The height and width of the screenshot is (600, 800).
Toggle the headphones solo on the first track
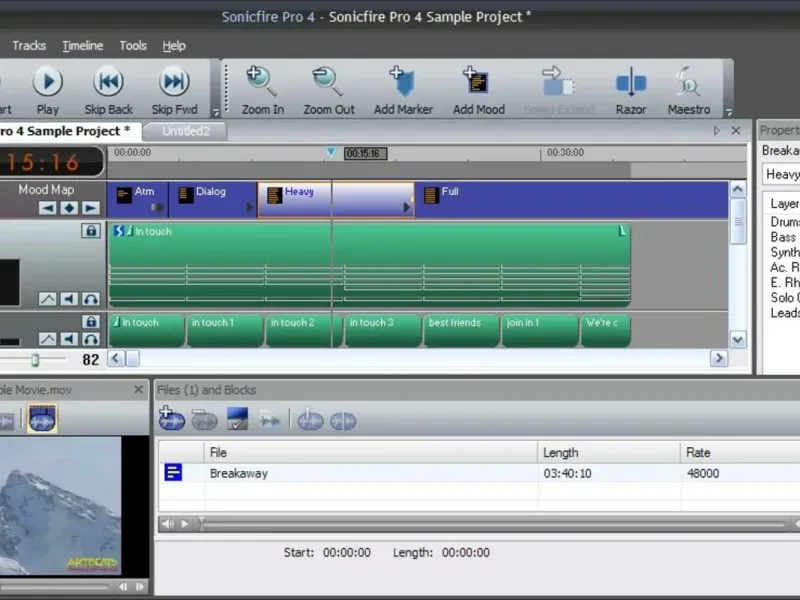pos(91,299)
